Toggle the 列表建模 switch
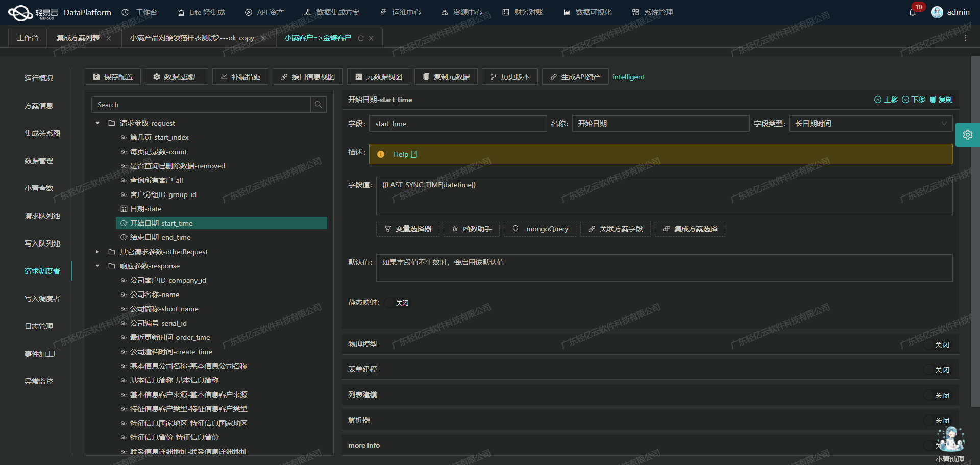This screenshot has width=980, height=465. point(937,395)
